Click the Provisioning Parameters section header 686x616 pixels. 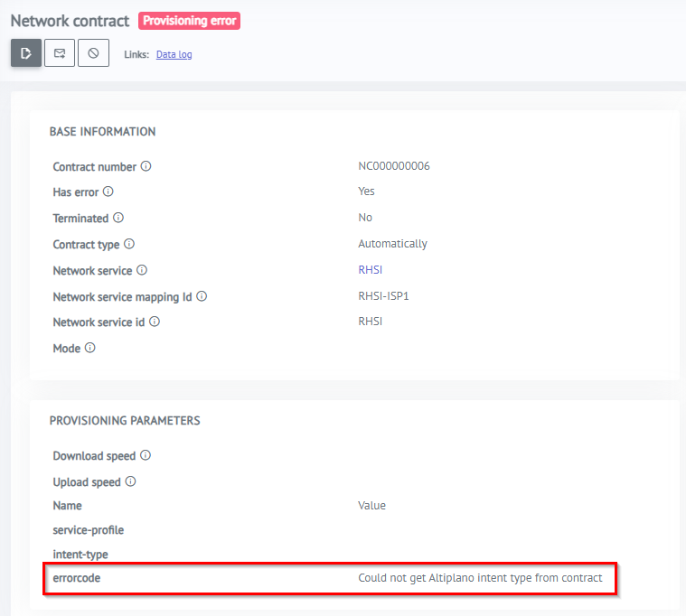[x=125, y=421]
